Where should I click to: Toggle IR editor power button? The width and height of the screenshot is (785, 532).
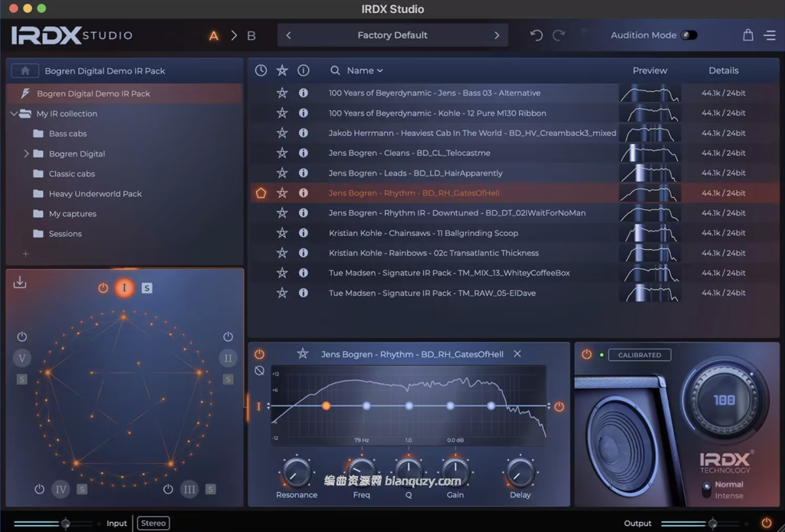259,354
